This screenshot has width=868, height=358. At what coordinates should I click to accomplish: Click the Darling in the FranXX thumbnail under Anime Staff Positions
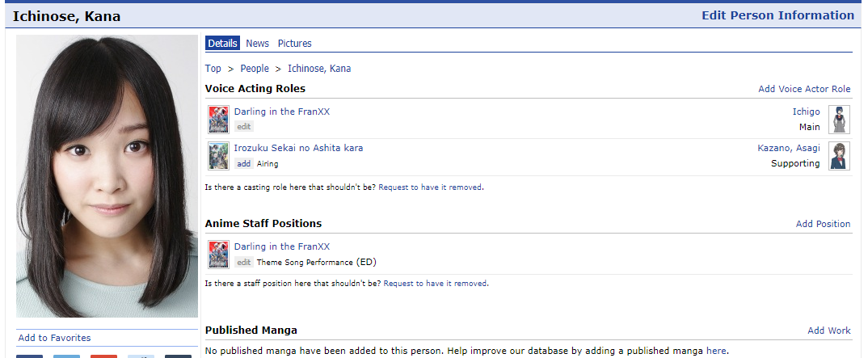coord(217,254)
